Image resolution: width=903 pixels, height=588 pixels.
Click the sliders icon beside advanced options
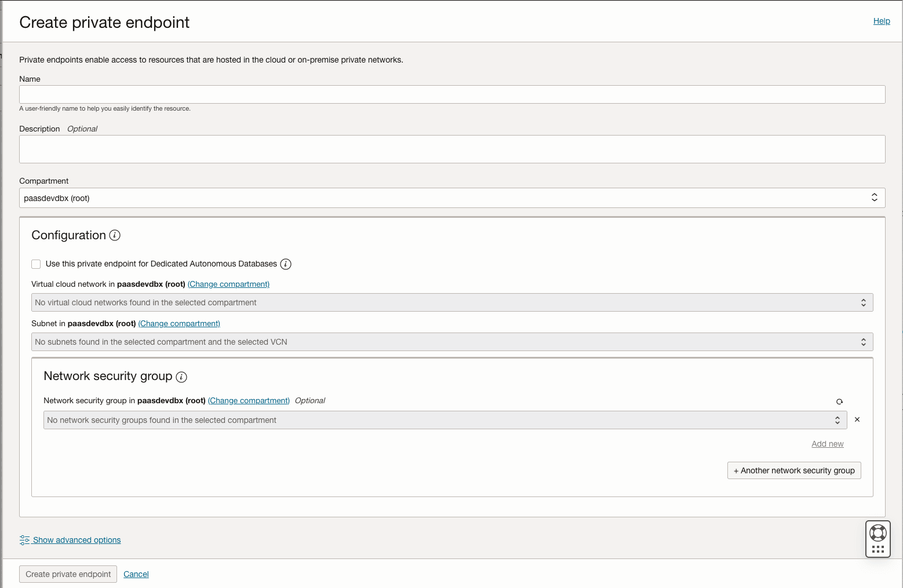coord(24,540)
